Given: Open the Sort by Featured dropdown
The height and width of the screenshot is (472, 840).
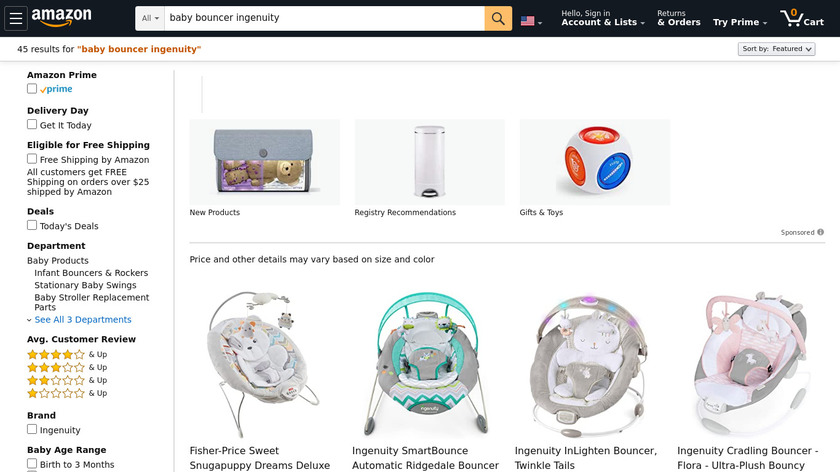Looking at the screenshot, I should point(777,49).
